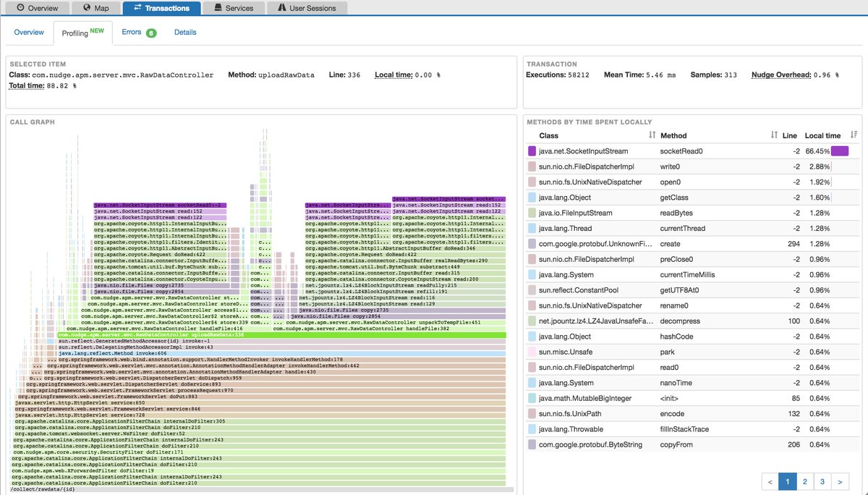Click the purple swatch beside java.net.SocketInputStream
868x495 pixels.
click(x=532, y=151)
